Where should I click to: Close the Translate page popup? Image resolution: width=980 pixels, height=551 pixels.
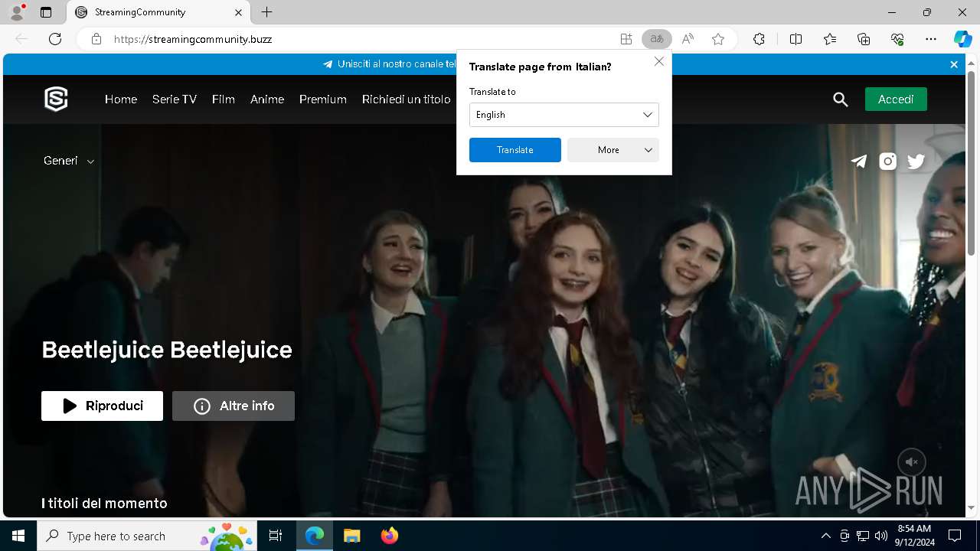coord(659,61)
